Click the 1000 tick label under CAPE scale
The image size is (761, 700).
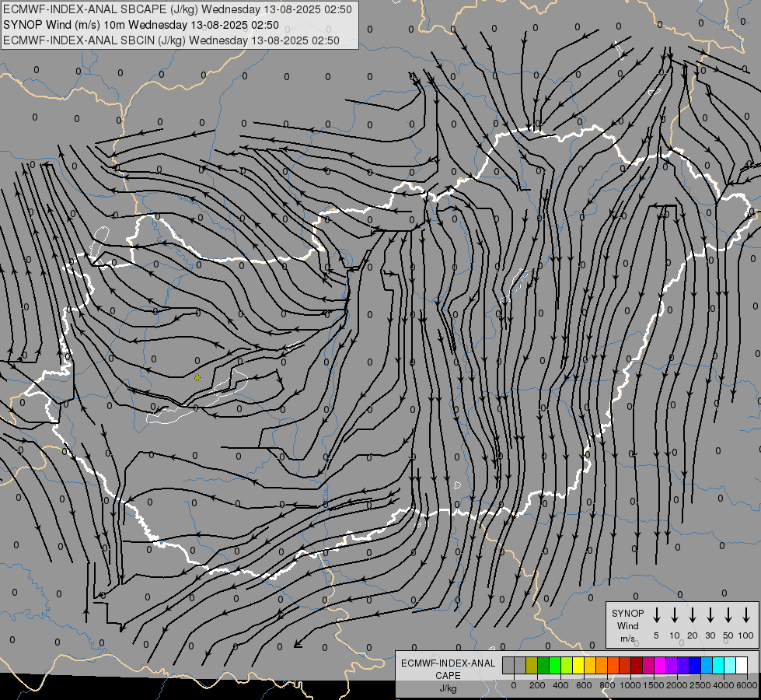pos(630,685)
